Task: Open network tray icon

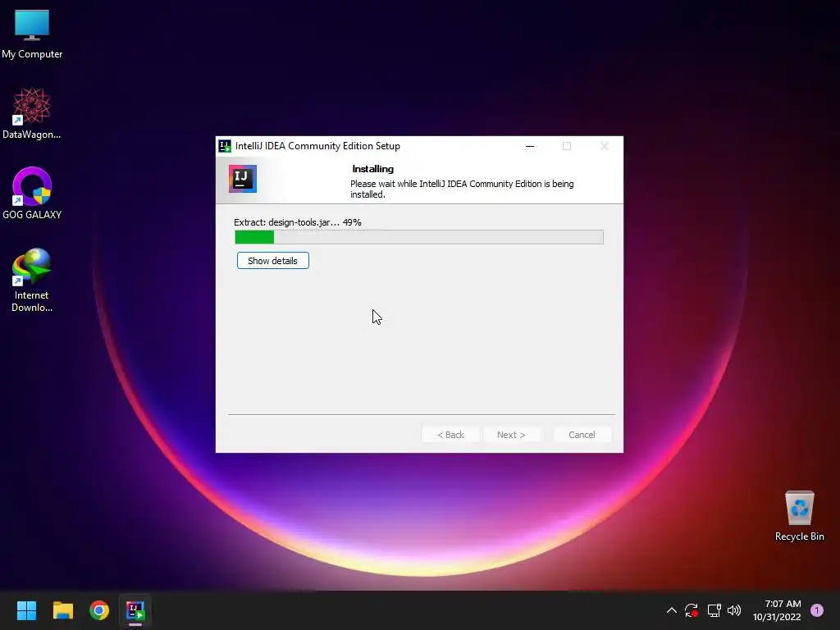Action: pos(714,610)
